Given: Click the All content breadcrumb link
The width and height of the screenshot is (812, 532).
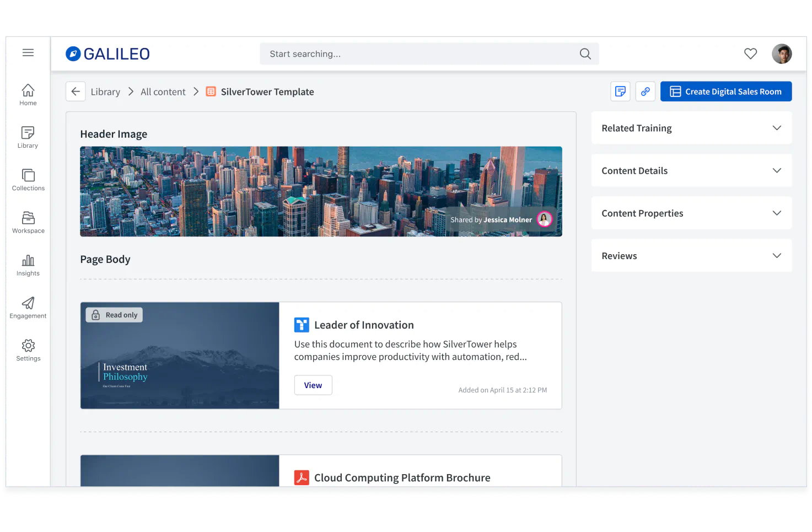Looking at the screenshot, I should pyautogui.click(x=163, y=92).
